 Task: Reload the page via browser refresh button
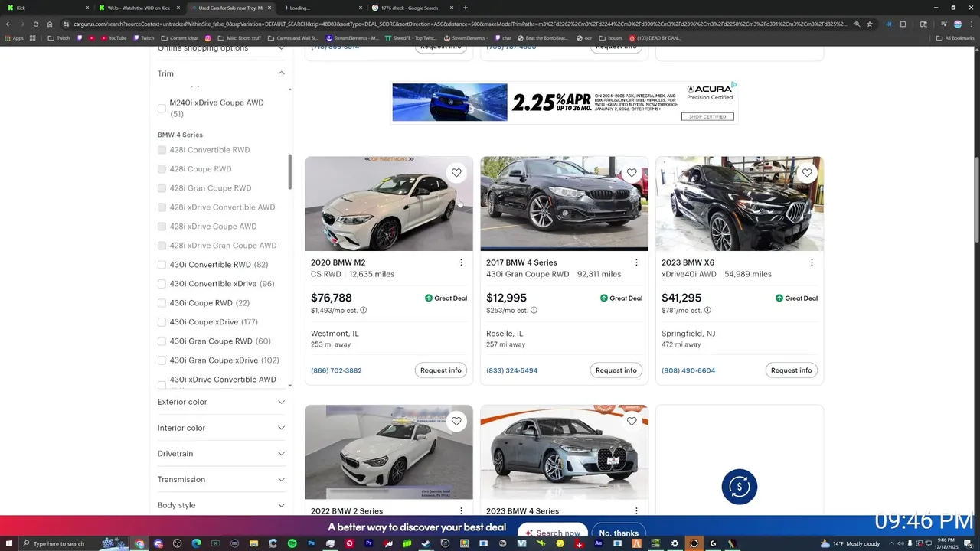(x=35, y=24)
